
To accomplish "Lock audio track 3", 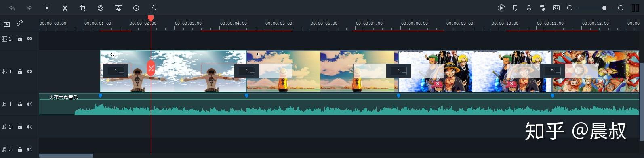I will [20, 150].
